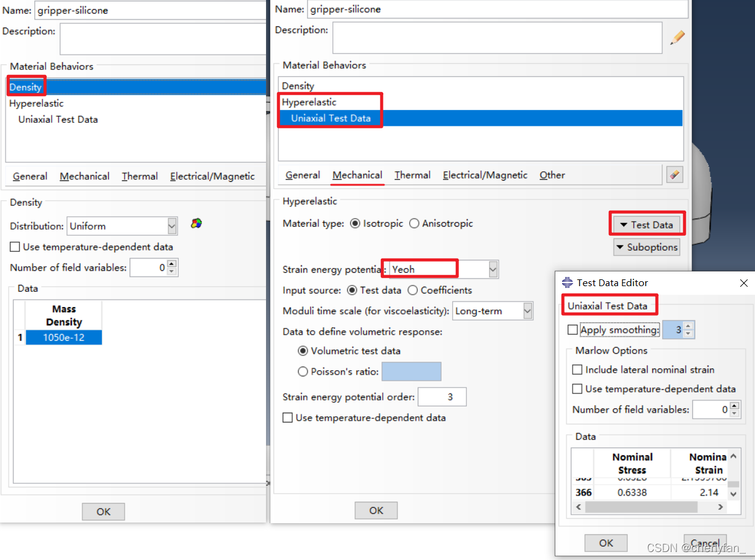Click the eraser delete behavior icon

click(x=675, y=175)
